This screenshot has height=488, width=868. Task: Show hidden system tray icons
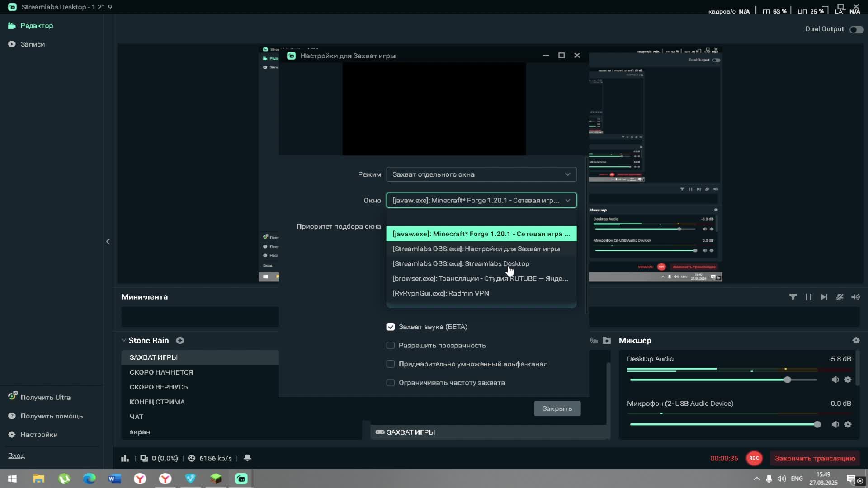756,479
